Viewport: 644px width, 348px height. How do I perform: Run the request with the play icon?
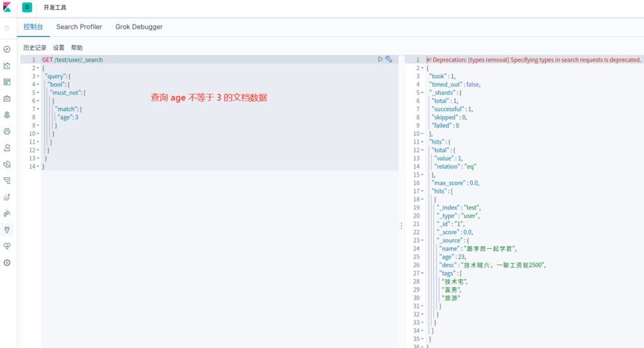pos(380,59)
